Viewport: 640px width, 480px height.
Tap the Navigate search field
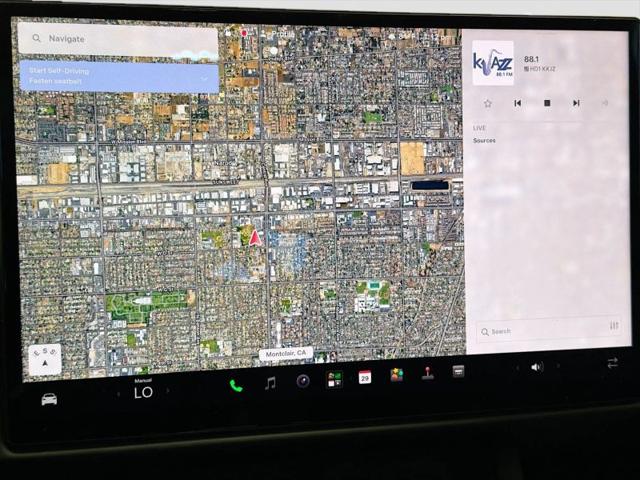point(118,40)
